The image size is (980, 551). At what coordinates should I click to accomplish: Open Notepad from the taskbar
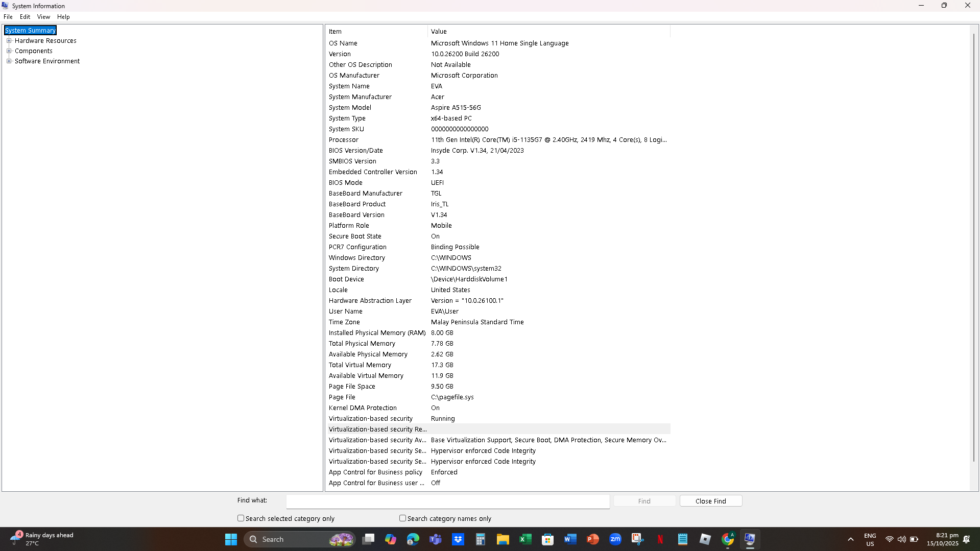tap(683, 539)
